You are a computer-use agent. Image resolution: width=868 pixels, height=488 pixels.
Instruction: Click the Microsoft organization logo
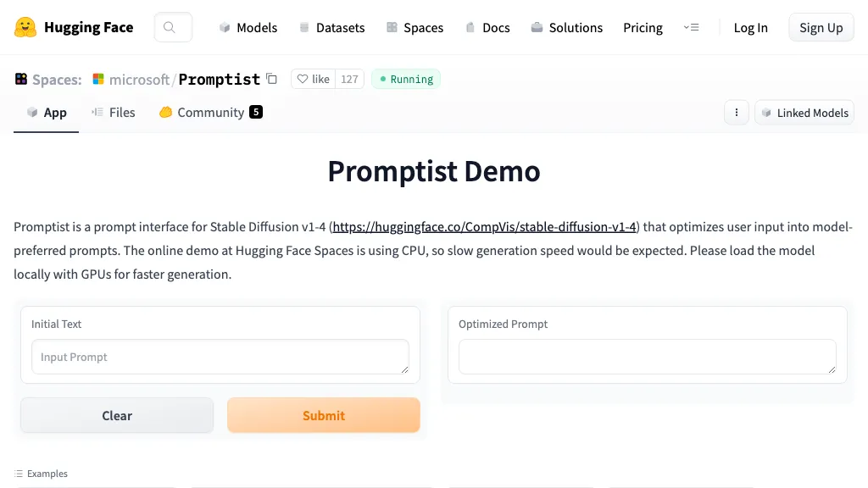tap(98, 79)
